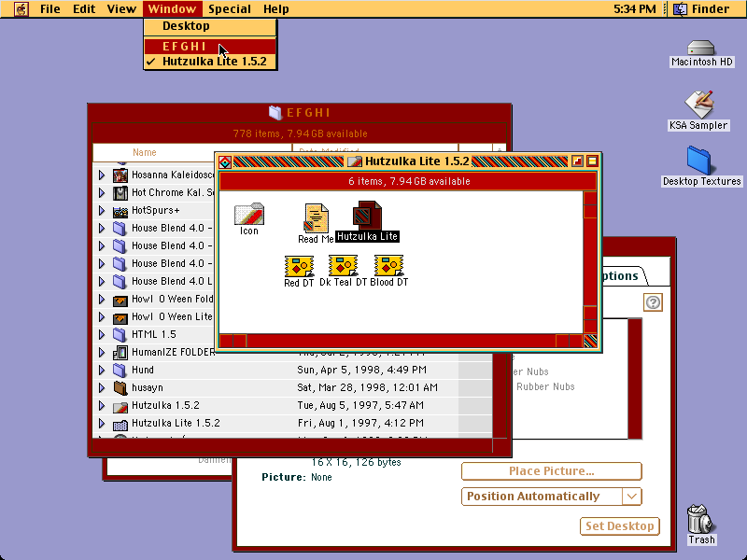The width and height of the screenshot is (747, 560).
Task: Choose E F G H I in Window menu
Action: (x=210, y=46)
